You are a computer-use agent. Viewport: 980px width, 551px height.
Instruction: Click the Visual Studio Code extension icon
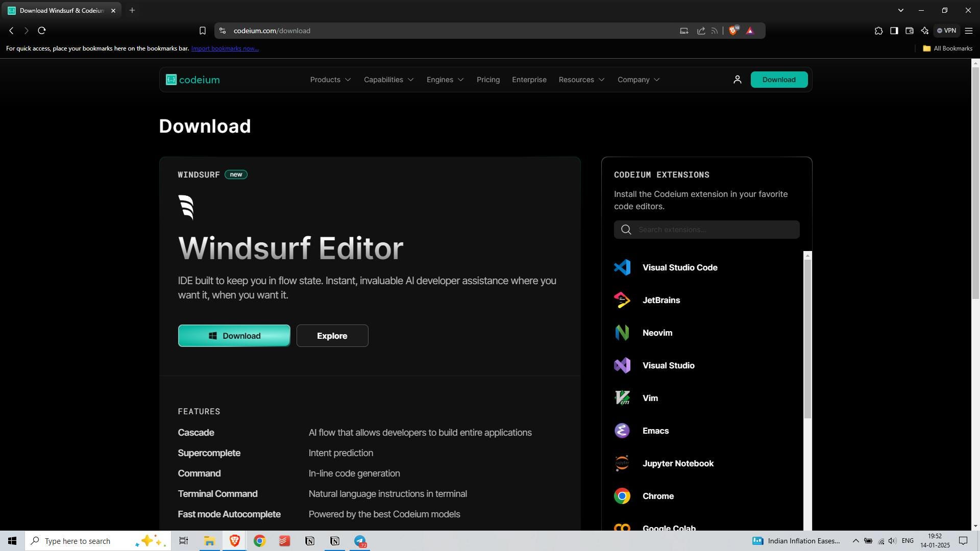tap(622, 267)
